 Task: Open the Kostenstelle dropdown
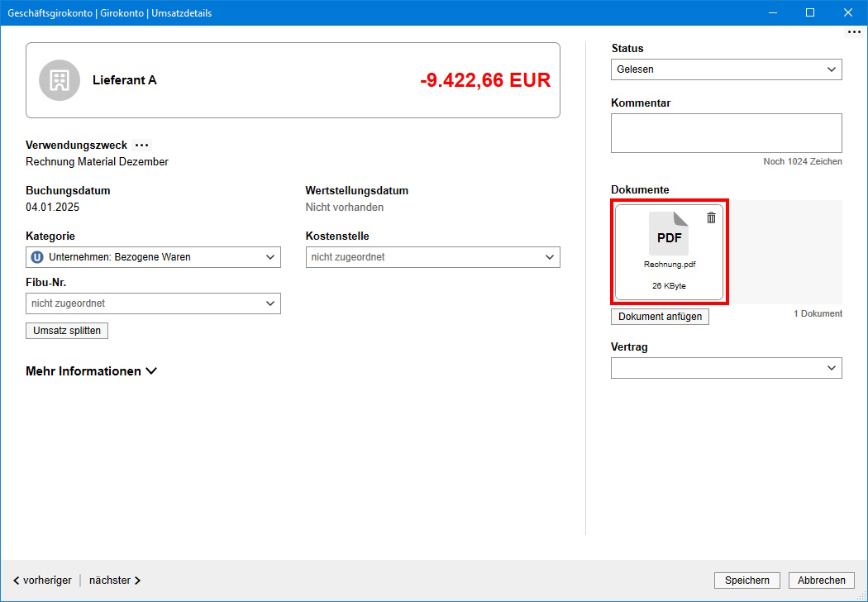point(433,257)
